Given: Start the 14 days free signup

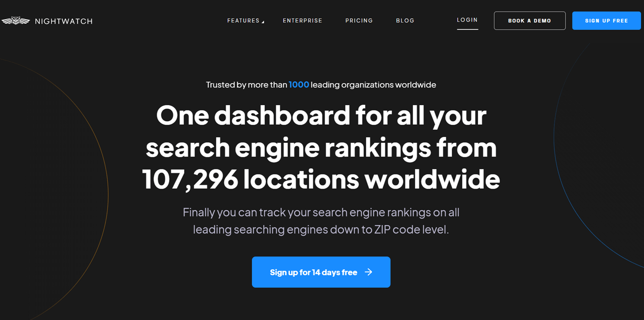Looking at the screenshot, I should [313, 272].
